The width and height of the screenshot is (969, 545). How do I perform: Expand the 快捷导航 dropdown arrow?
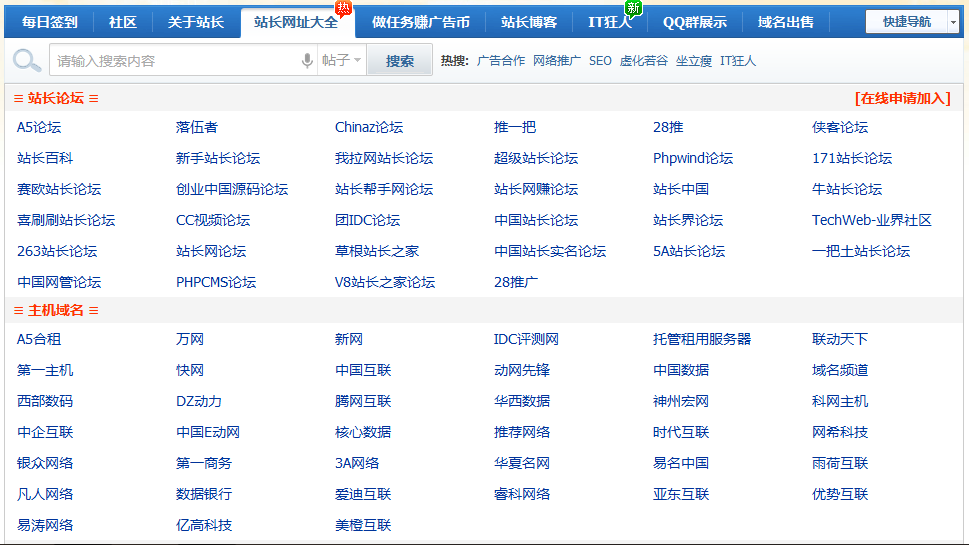[953, 22]
